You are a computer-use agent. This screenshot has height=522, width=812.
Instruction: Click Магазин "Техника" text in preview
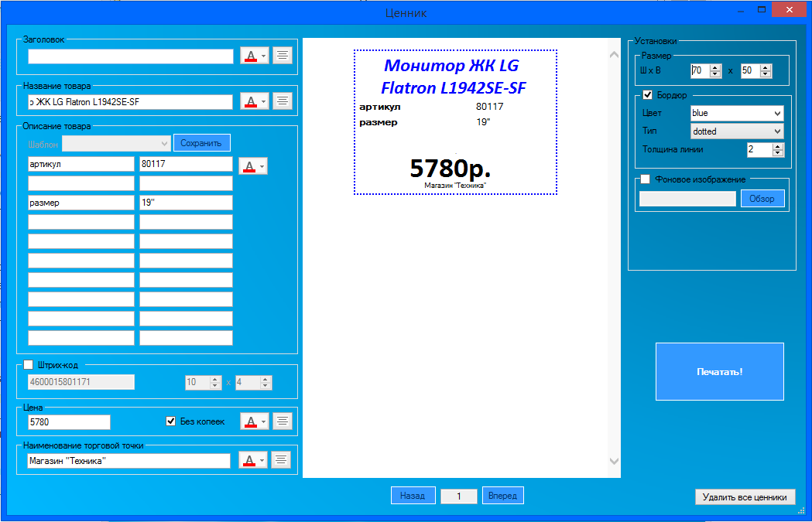point(455,185)
